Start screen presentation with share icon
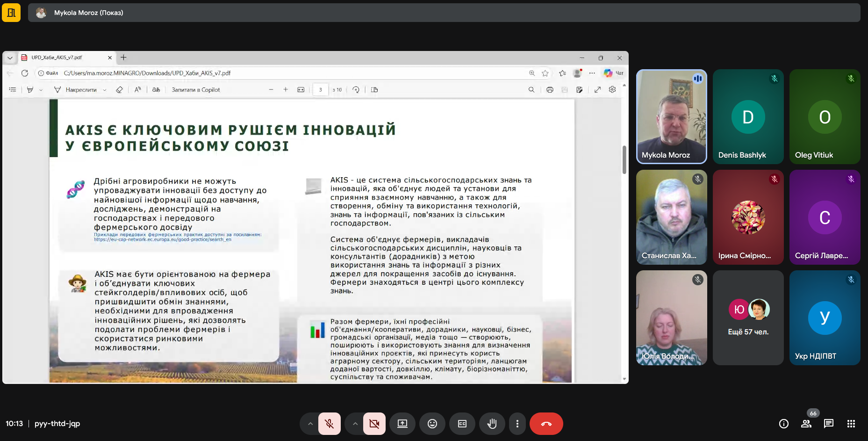 tap(402, 424)
